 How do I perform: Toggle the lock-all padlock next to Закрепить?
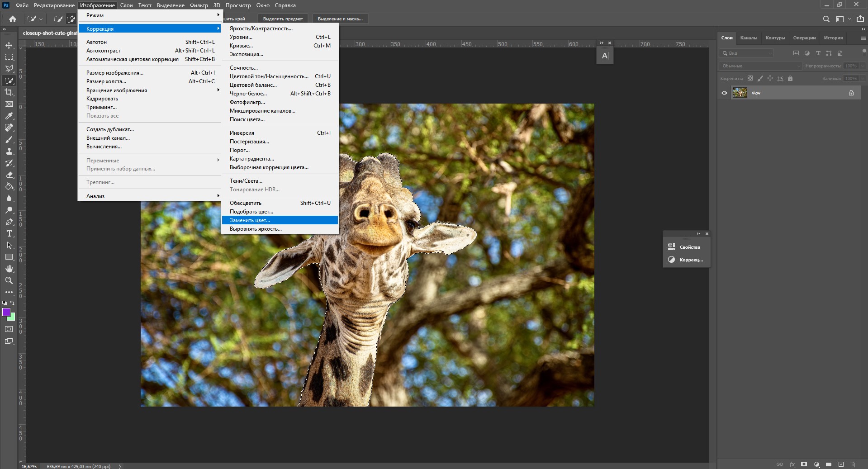[x=790, y=79]
